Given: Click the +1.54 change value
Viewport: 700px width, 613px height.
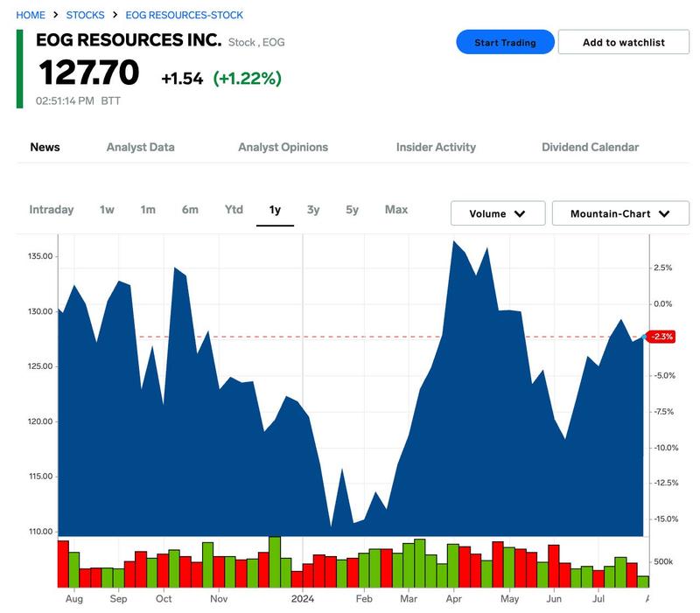Looking at the screenshot, I should 182,79.
